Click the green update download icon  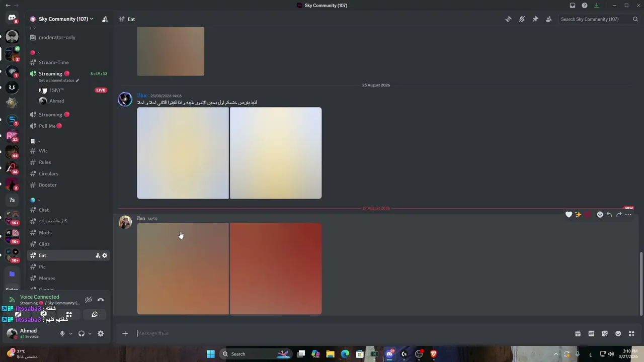tap(597, 6)
